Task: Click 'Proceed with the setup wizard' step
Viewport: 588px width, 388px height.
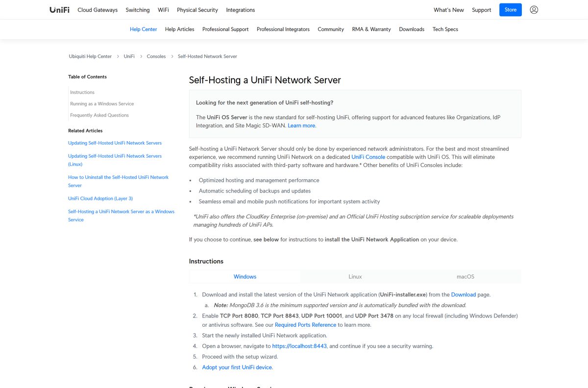Action: pos(240,357)
